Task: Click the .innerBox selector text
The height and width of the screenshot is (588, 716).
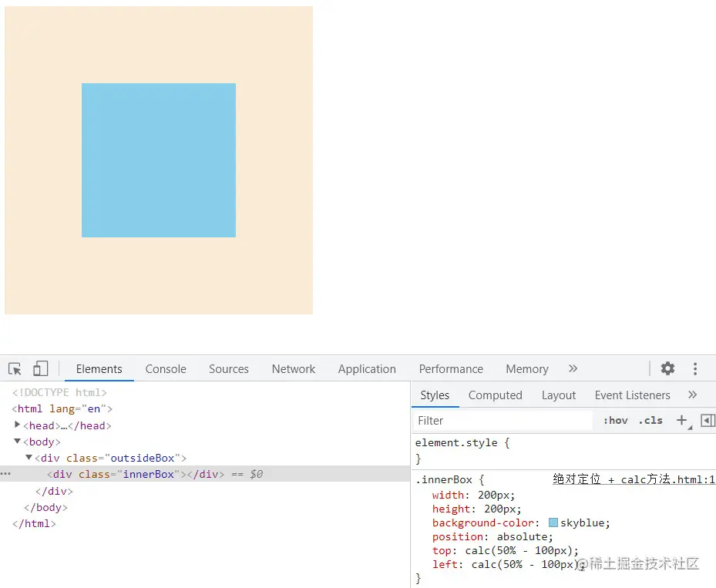Action: coord(444,479)
